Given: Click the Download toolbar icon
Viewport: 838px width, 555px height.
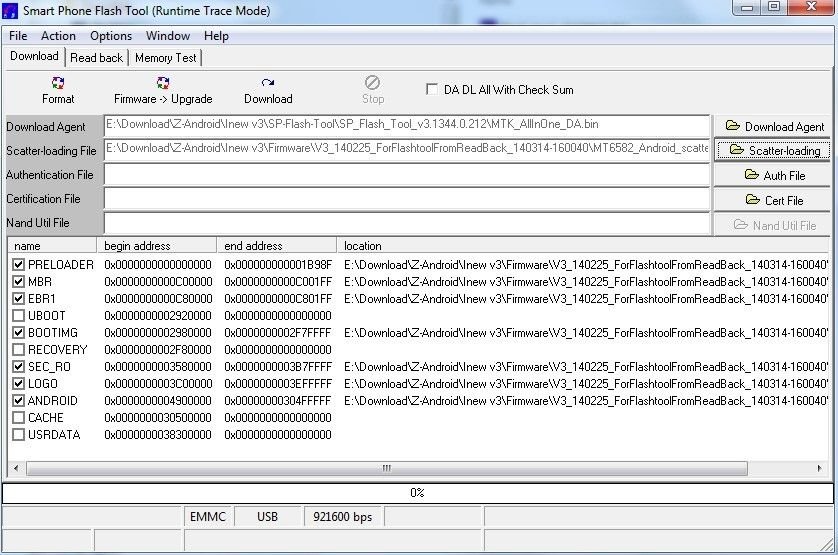Looking at the screenshot, I should coord(268,90).
